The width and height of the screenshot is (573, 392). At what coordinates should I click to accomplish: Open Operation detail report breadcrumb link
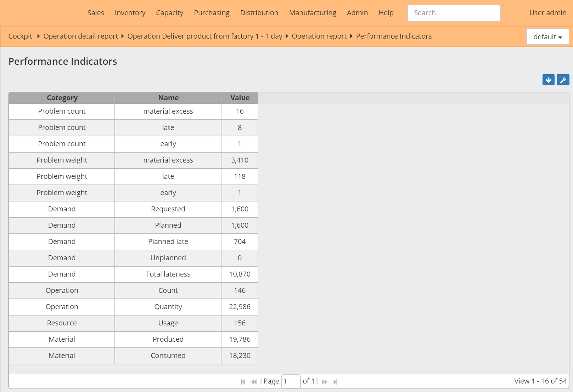pyautogui.click(x=80, y=36)
